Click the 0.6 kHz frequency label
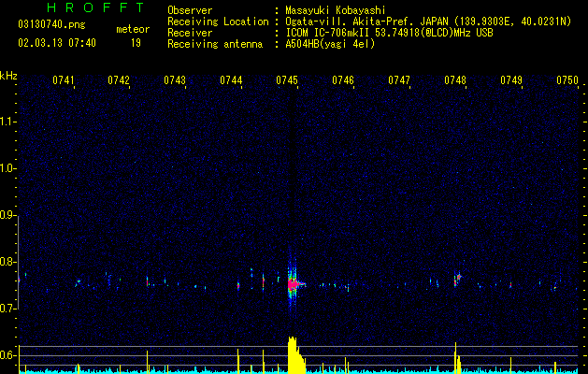Image resolution: width=588 pixels, height=374 pixels. pyautogui.click(x=7, y=355)
